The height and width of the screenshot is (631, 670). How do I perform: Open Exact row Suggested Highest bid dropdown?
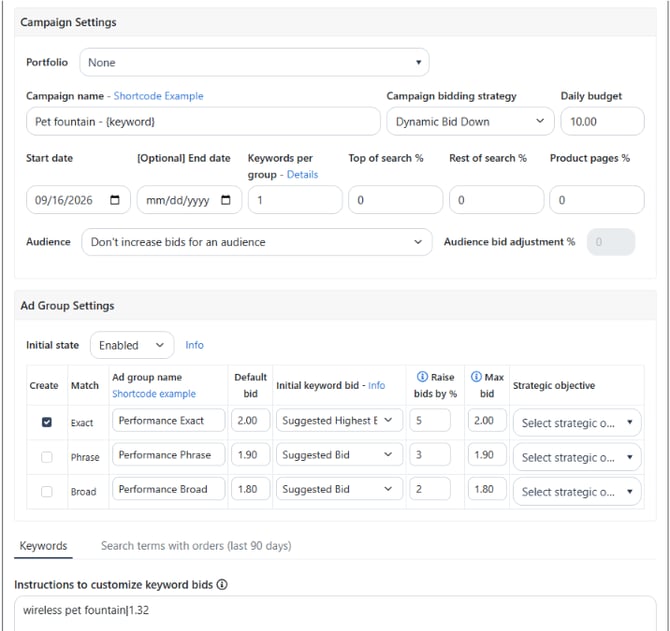pos(339,420)
